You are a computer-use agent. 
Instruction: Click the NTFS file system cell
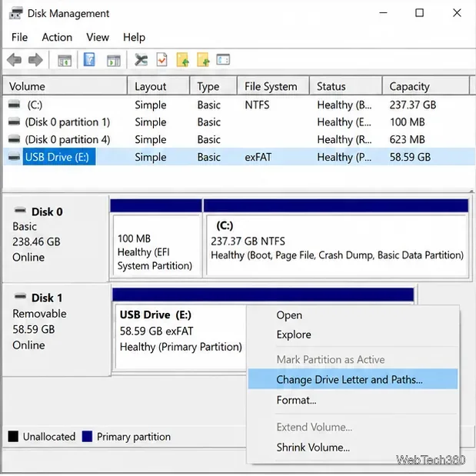[x=257, y=105]
